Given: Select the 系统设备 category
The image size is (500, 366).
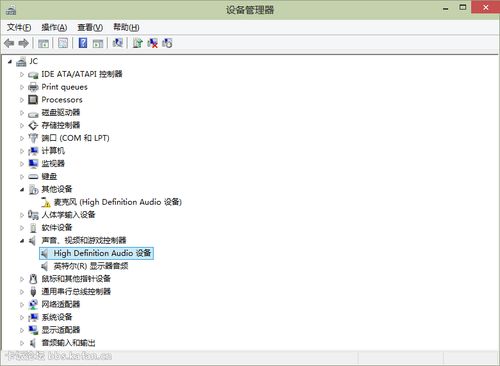Looking at the screenshot, I should click(x=57, y=317).
